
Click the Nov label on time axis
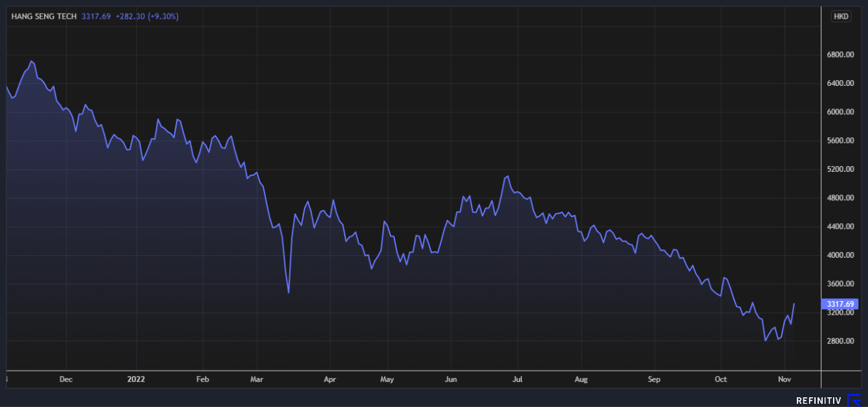[x=784, y=379]
